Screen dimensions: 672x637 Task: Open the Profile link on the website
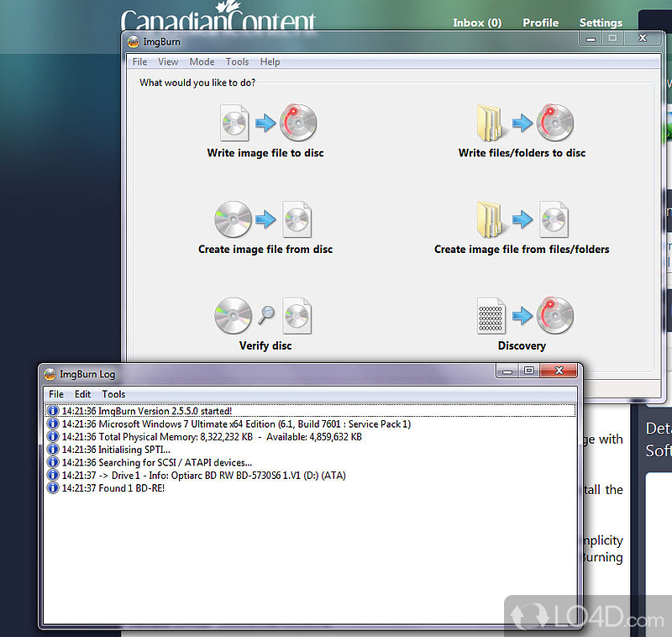[540, 23]
